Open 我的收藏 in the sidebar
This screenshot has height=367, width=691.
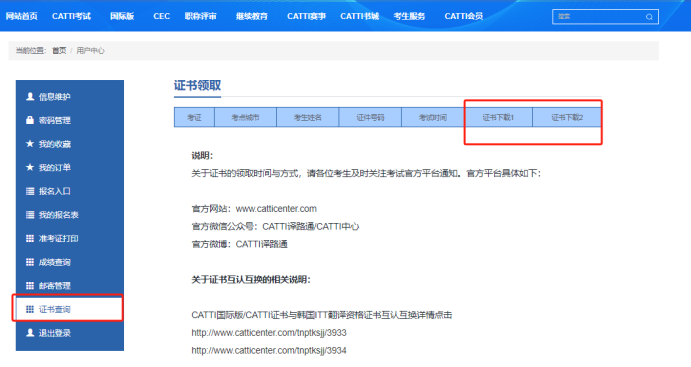55,144
